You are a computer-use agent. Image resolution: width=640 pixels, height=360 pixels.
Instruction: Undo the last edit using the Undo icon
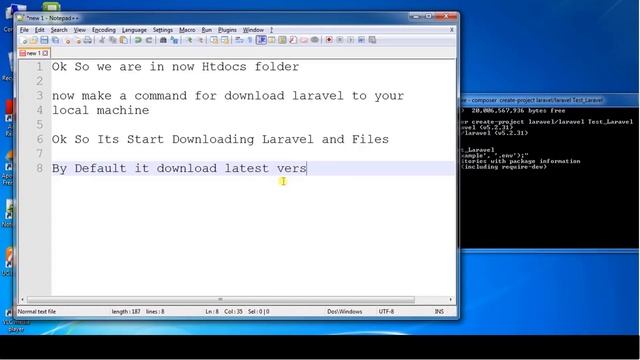[138, 40]
